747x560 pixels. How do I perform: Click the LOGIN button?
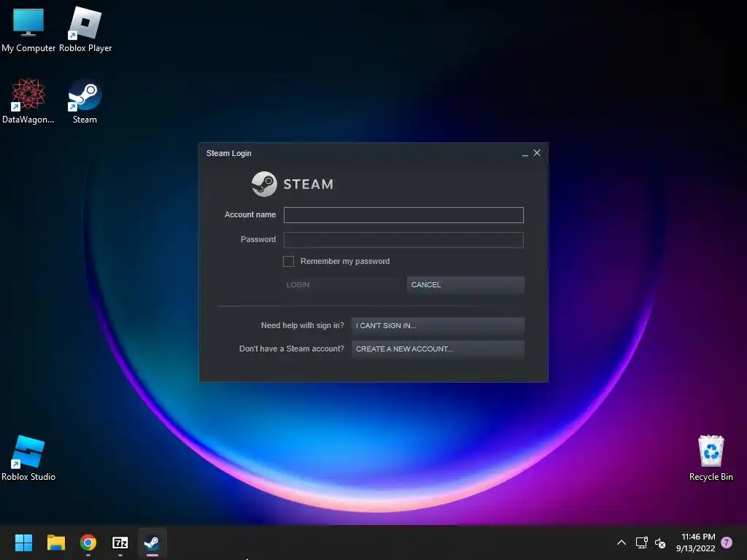343,285
